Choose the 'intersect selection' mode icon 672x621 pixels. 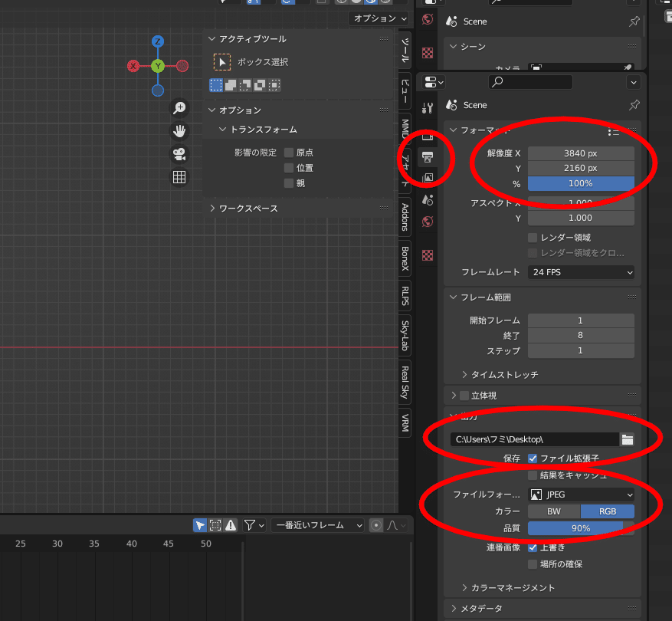coord(274,85)
